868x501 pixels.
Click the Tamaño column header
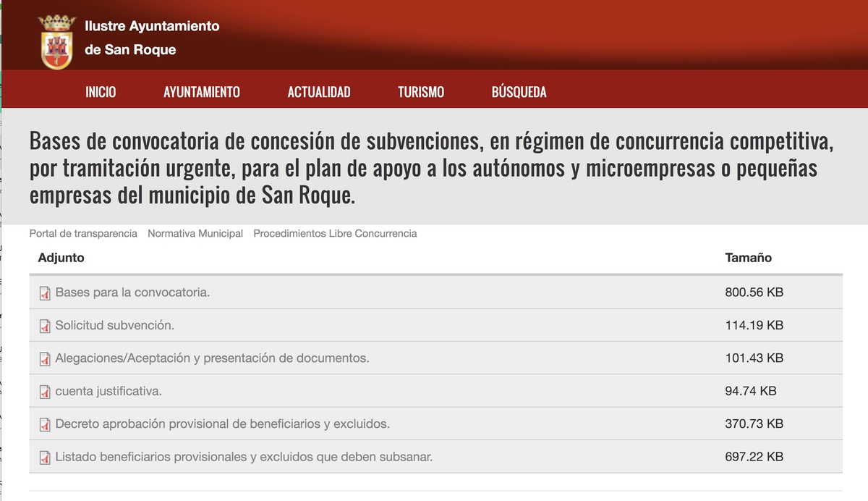point(749,258)
